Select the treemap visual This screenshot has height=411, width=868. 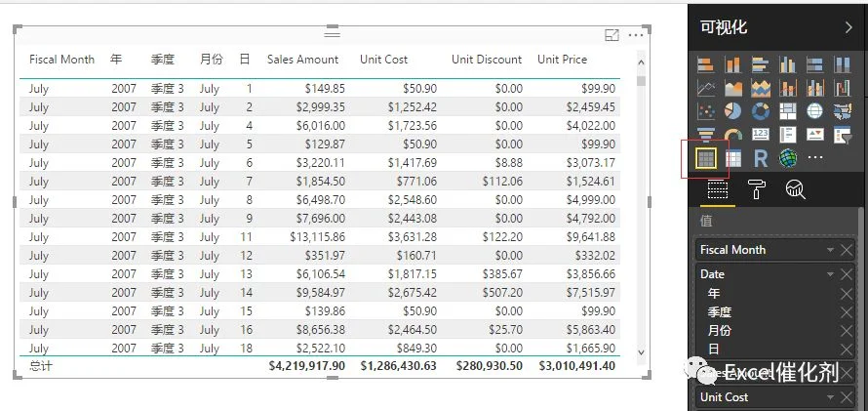[788, 111]
